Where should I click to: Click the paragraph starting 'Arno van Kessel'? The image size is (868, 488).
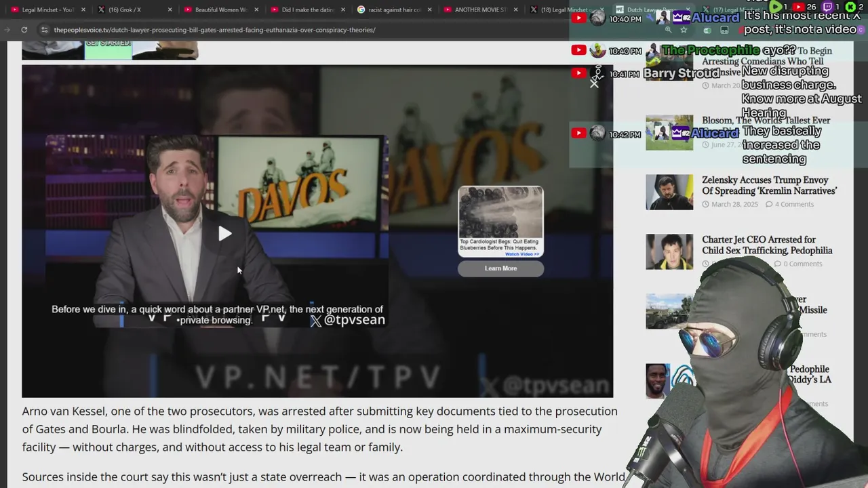319,429
